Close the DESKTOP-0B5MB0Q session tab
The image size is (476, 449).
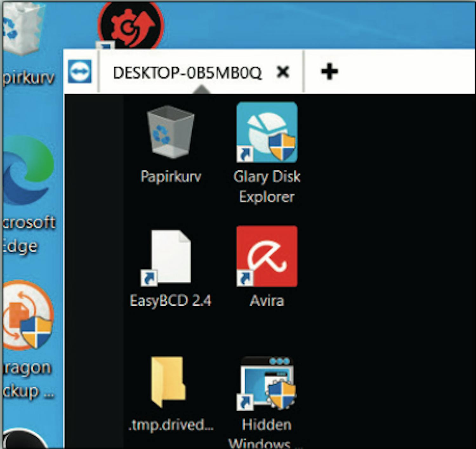283,72
